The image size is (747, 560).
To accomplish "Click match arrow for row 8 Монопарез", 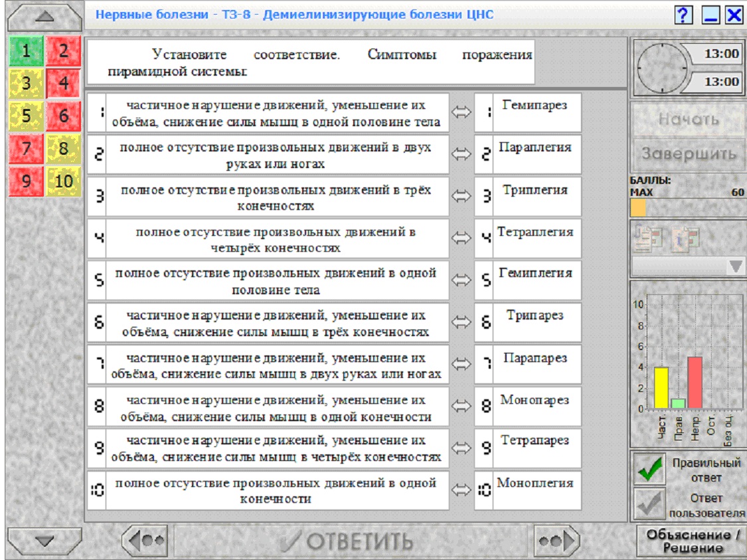I will (x=461, y=406).
